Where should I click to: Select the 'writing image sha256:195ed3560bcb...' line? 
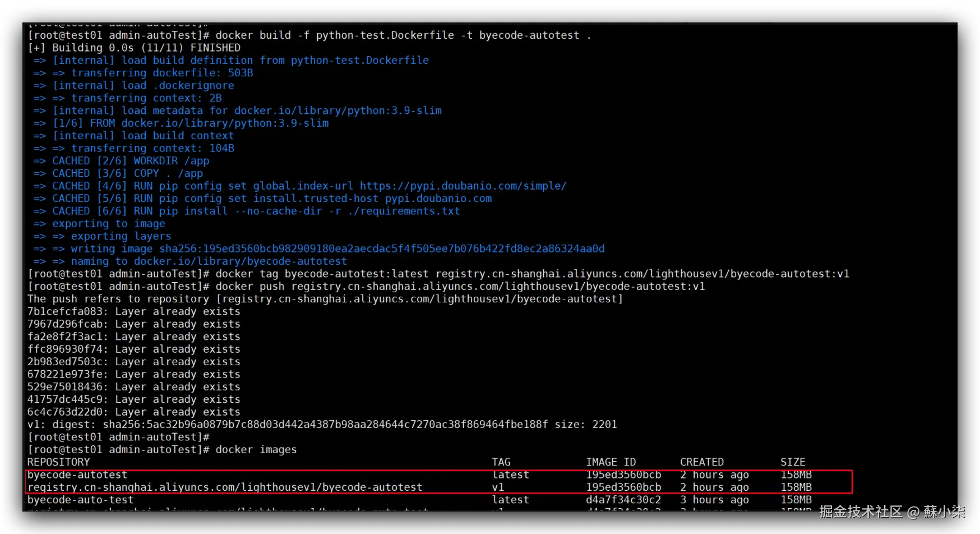pyautogui.click(x=319, y=248)
